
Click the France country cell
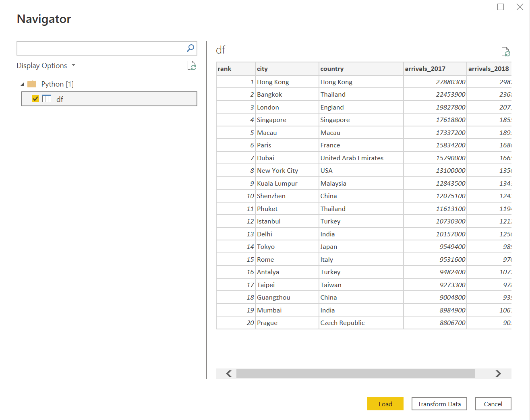361,145
